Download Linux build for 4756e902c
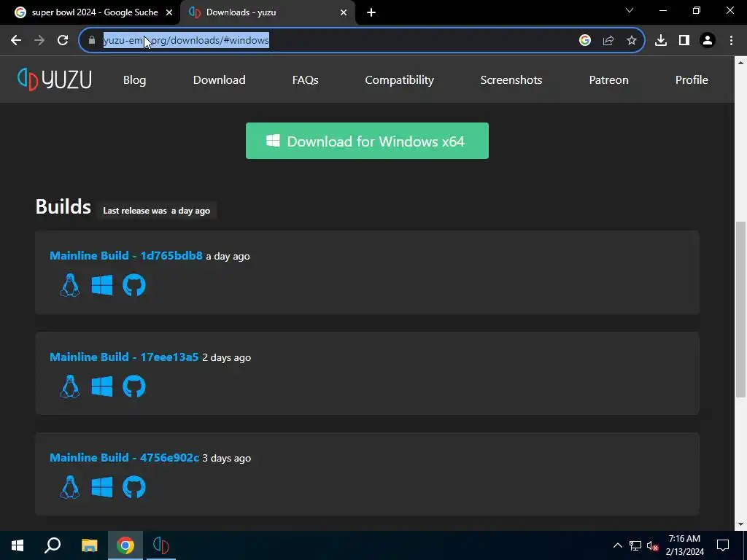This screenshot has height=560, width=747. 69,487
